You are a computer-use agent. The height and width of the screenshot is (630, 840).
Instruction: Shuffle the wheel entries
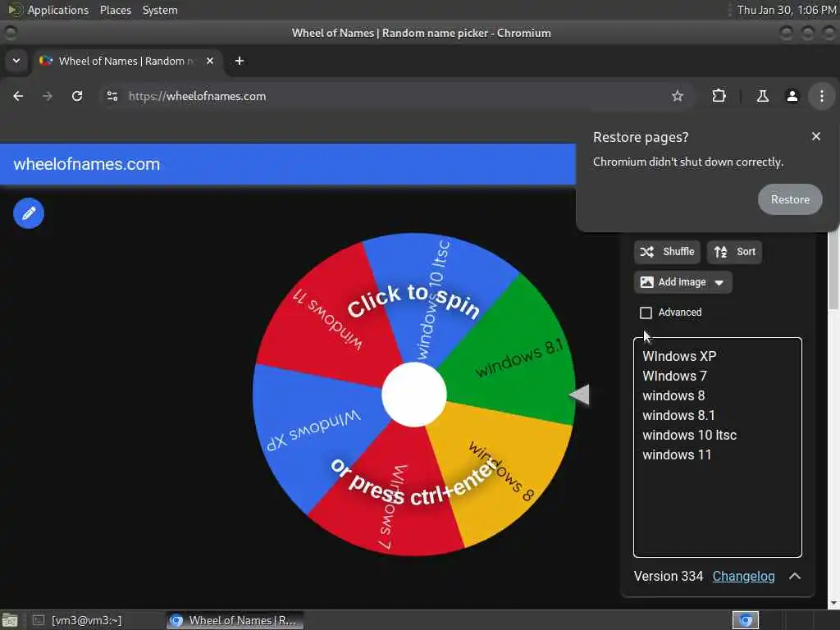tap(667, 252)
